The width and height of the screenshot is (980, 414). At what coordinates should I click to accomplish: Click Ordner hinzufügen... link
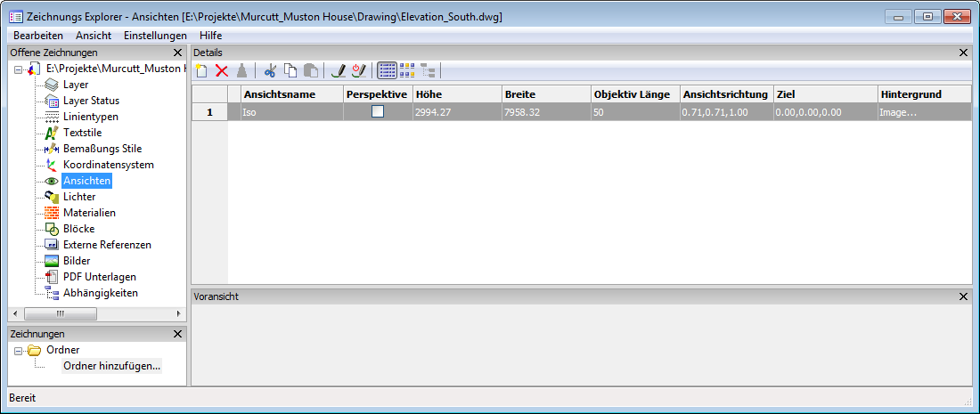coord(111,366)
